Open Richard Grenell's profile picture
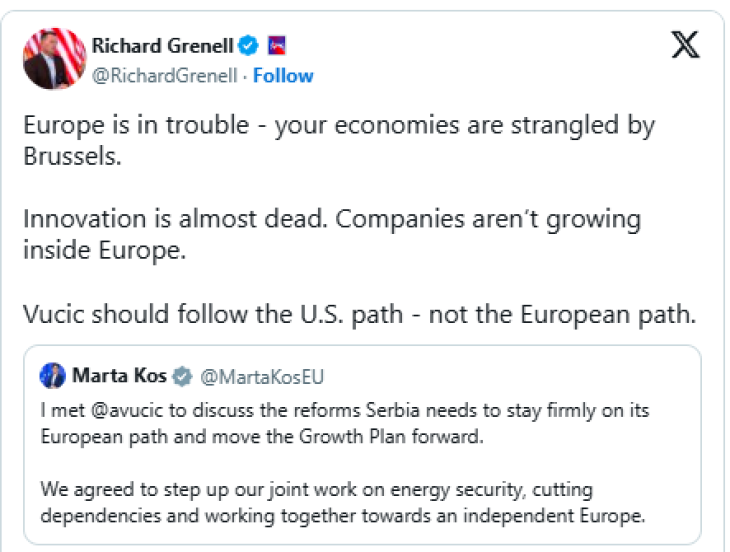 (53, 59)
